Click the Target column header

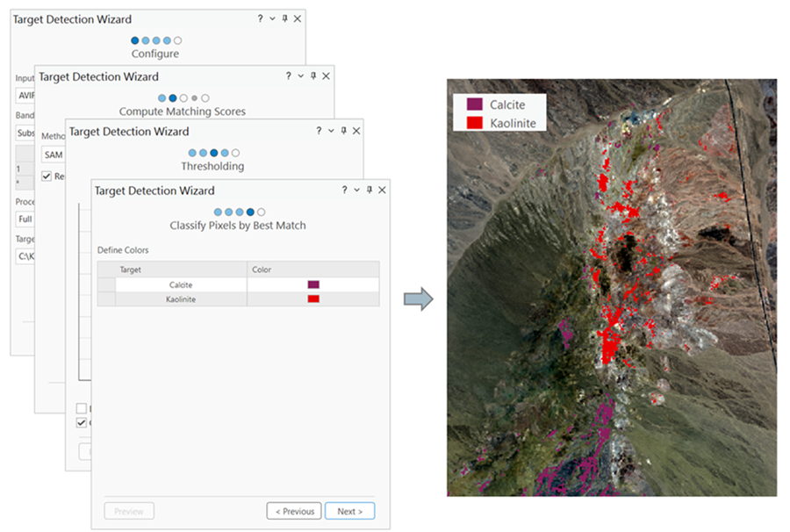[182, 270]
